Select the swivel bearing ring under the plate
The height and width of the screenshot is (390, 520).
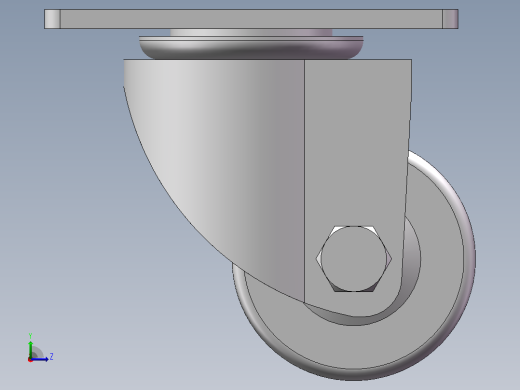click(x=251, y=48)
